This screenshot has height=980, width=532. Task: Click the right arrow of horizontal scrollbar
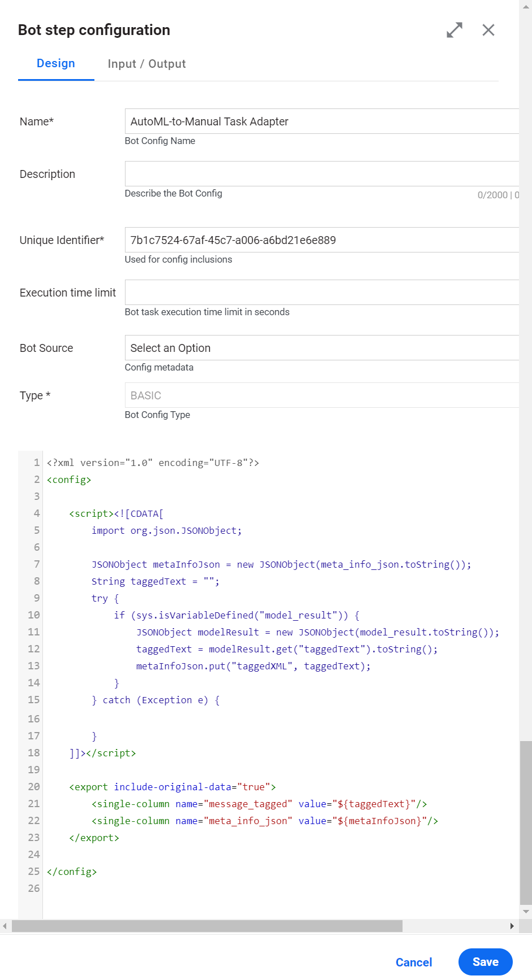tap(512, 926)
